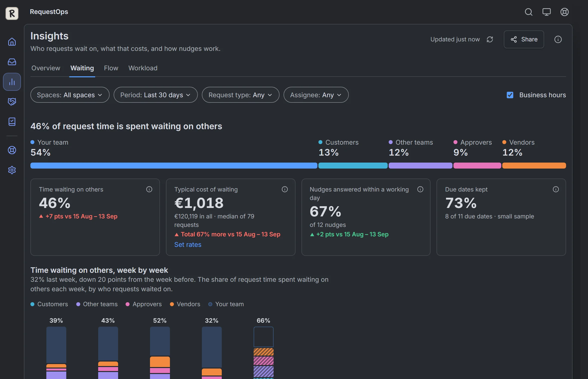Open the Spaces: All spaces dropdown
This screenshot has width=588, height=379.
(x=70, y=95)
